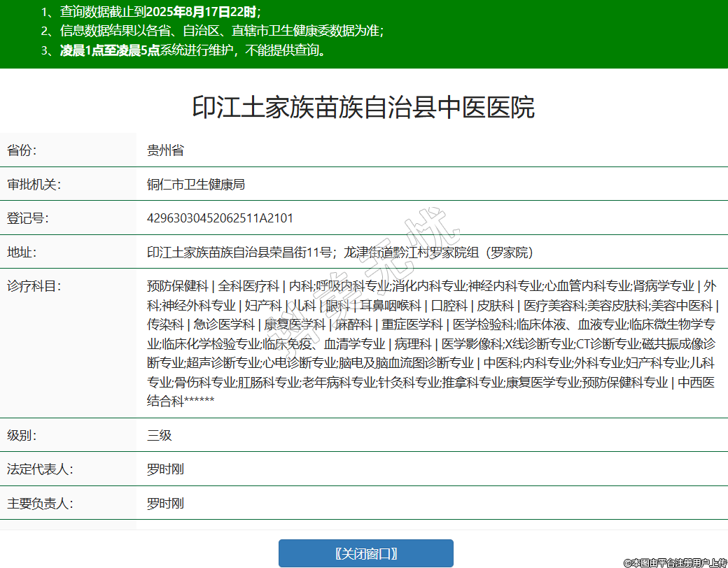This screenshot has height=568, width=728.
Task: Click the 法定代表人 row label
Action: pyautogui.click(x=40, y=469)
